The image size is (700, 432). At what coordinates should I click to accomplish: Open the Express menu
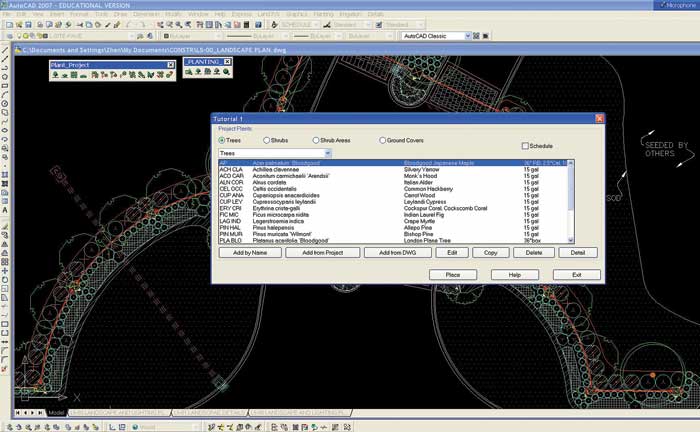click(243, 15)
